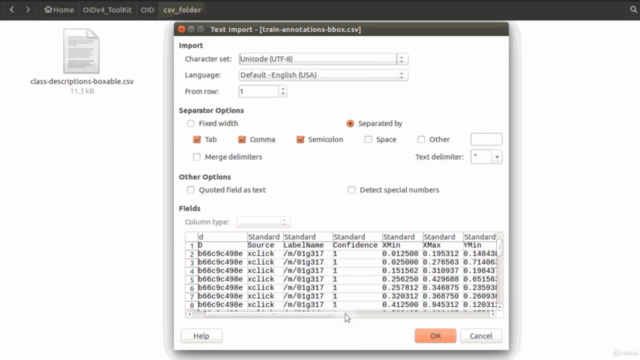Click preview row number 2
The width and height of the screenshot is (640, 360).
191,254
